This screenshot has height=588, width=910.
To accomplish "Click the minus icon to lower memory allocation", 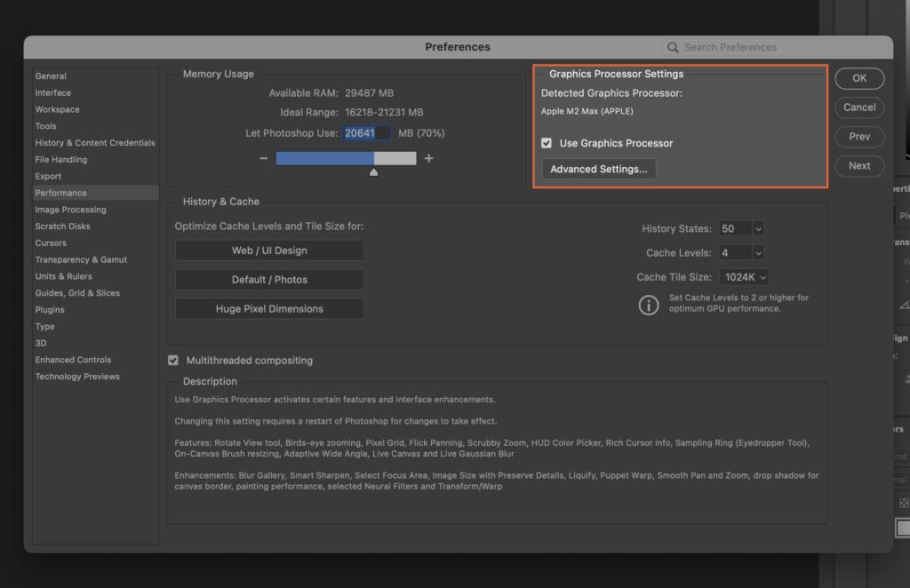I will pos(264,158).
